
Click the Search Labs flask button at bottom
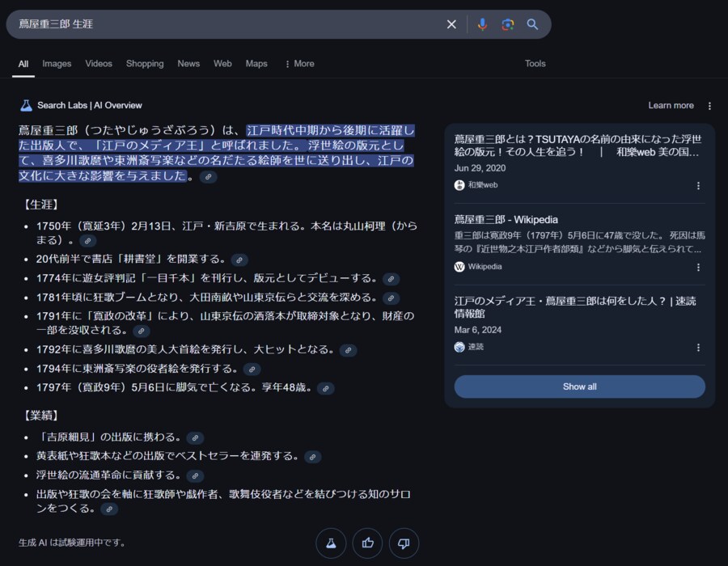click(331, 543)
